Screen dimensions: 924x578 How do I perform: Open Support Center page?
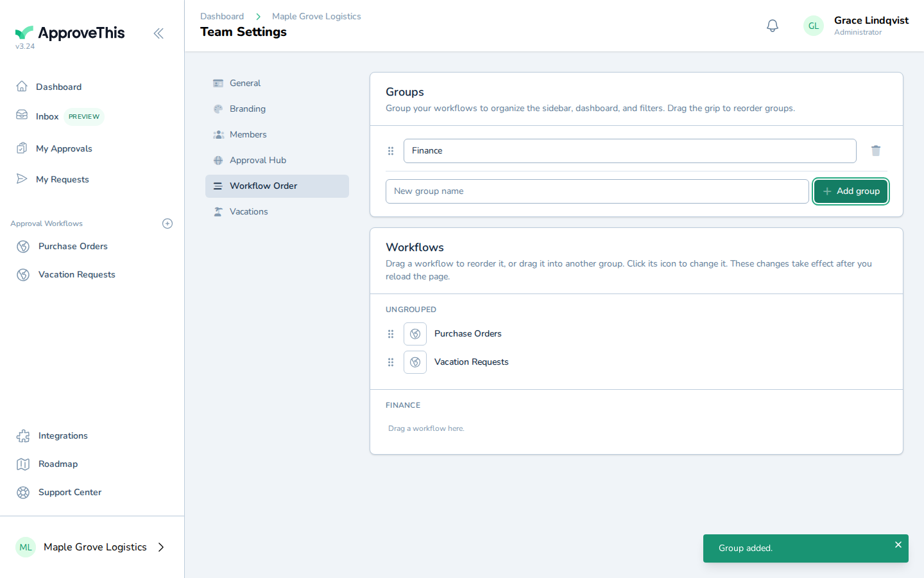click(70, 493)
